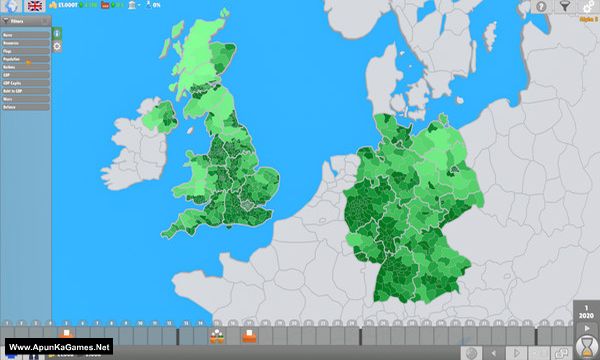
Task: Click the bottom-bar back arrow button
Action: click(x=494, y=353)
